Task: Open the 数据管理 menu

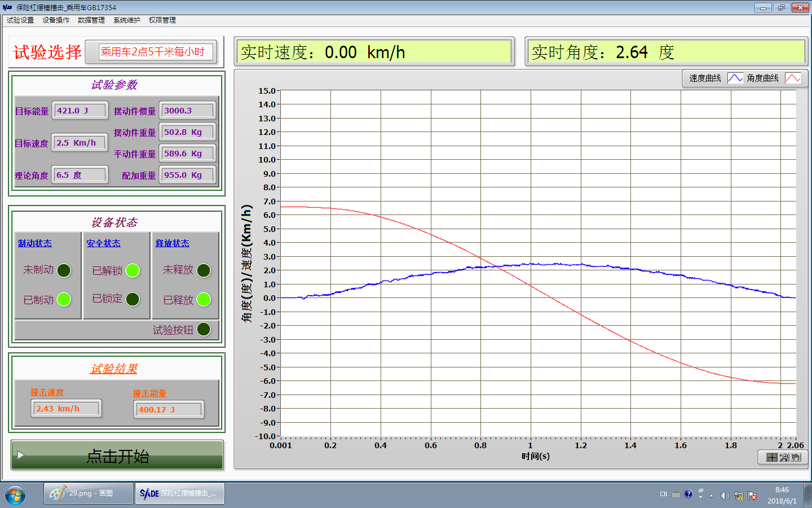Action: (x=91, y=20)
